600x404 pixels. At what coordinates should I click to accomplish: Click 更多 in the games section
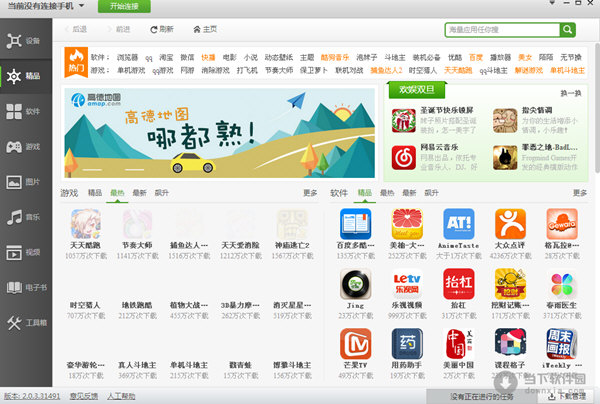click(310, 193)
